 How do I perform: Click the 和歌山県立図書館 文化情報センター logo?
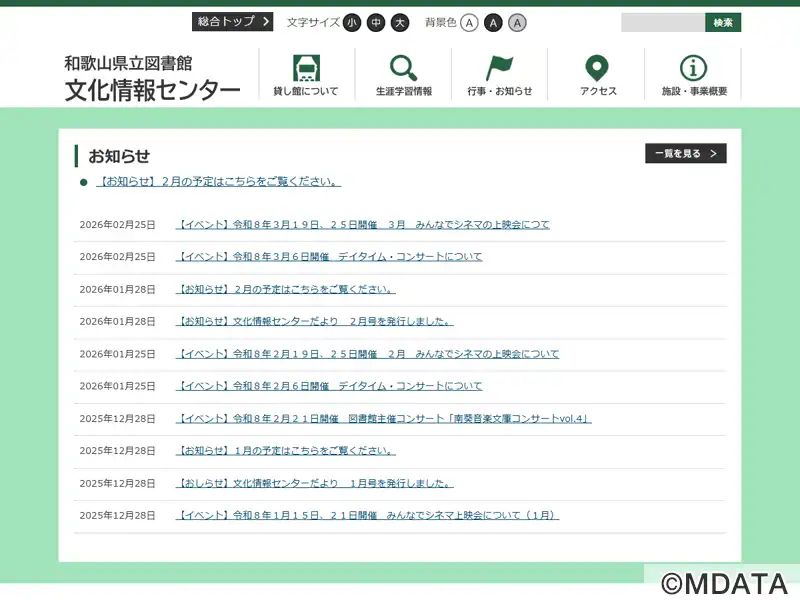152,79
